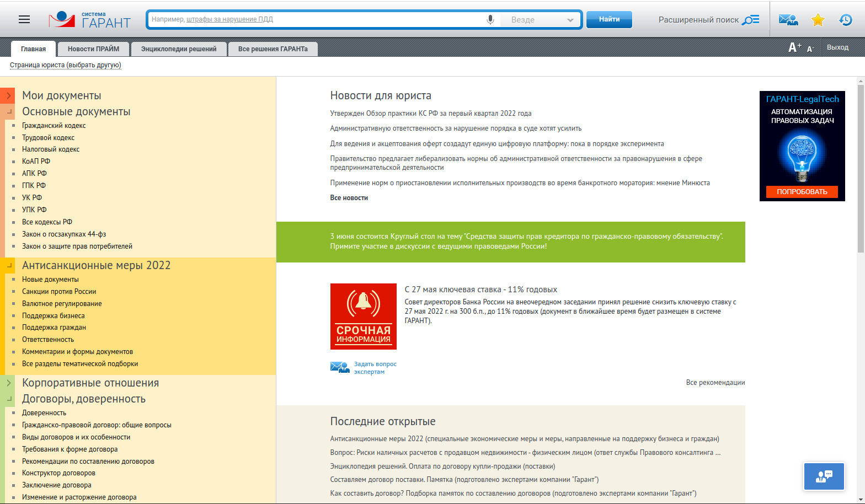Image resolution: width=865 pixels, height=504 pixels.
Task: Open the Везде search scope dropdown
Action: tap(541, 20)
